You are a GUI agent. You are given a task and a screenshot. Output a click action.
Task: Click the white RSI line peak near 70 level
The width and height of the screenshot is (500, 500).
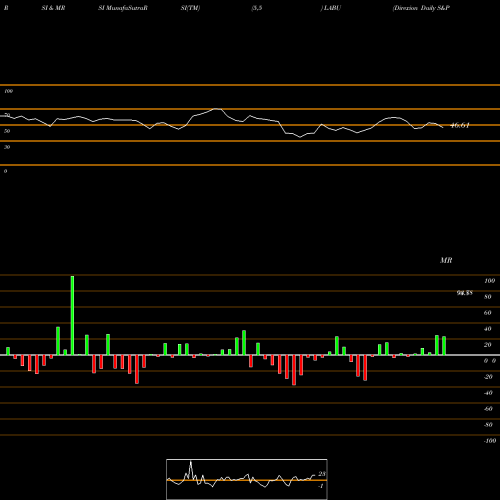click(x=217, y=109)
